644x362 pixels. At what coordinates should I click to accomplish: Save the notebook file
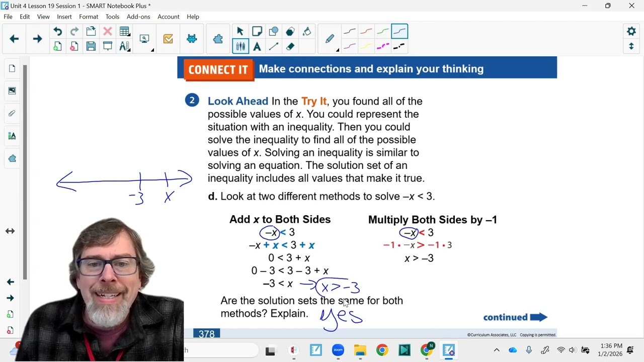(x=91, y=47)
